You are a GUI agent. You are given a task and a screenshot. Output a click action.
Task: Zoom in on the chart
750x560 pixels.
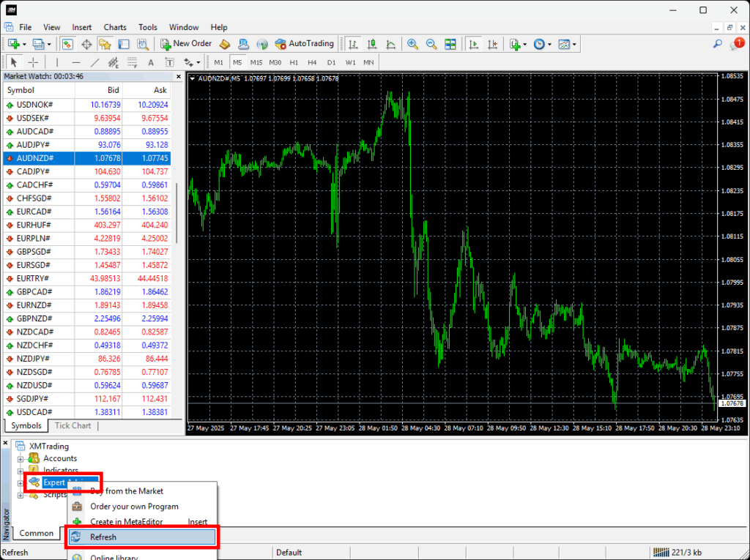point(412,44)
